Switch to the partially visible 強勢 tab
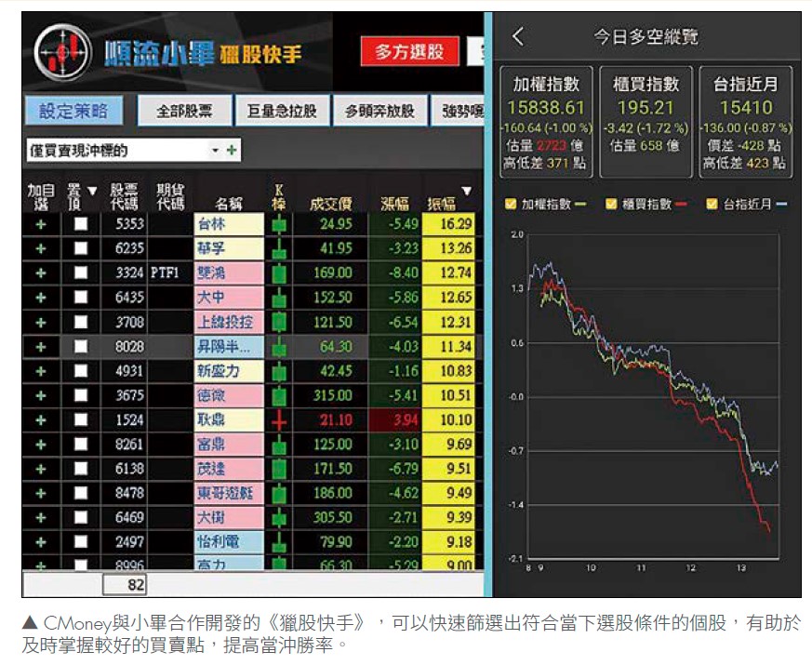 458,111
